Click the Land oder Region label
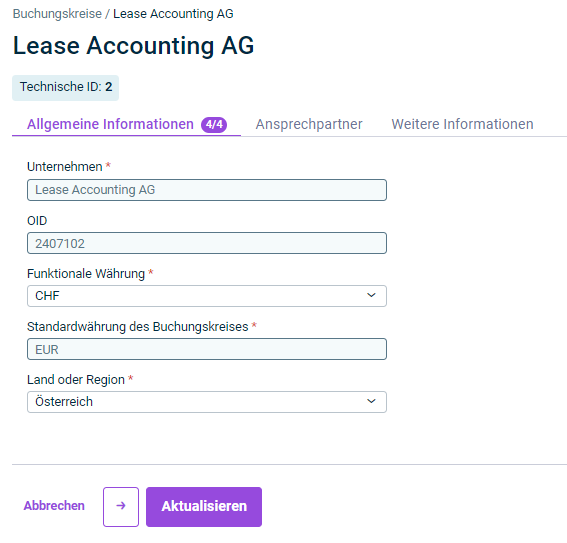Screen dimensions: 567x543 (x=76, y=380)
